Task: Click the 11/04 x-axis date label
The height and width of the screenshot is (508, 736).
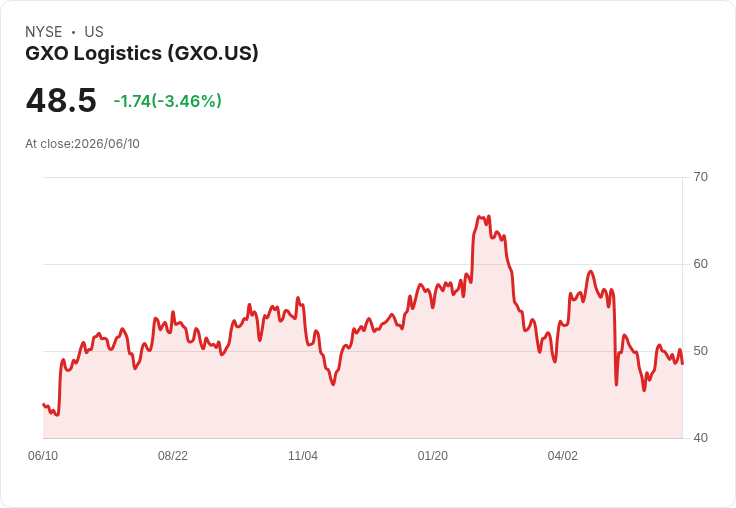Action: pyautogui.click(x=303, y=455)
